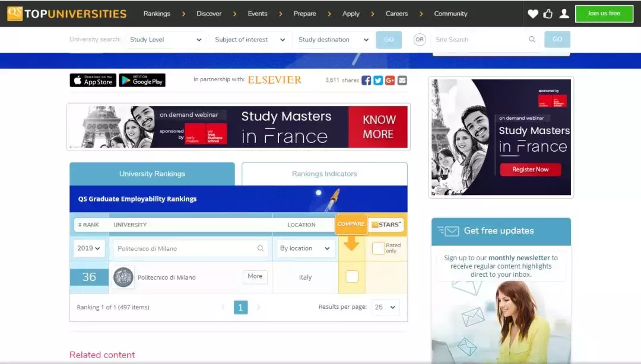
Task: Click the UNIVERSITY column header
Action: tap(130, 225)
